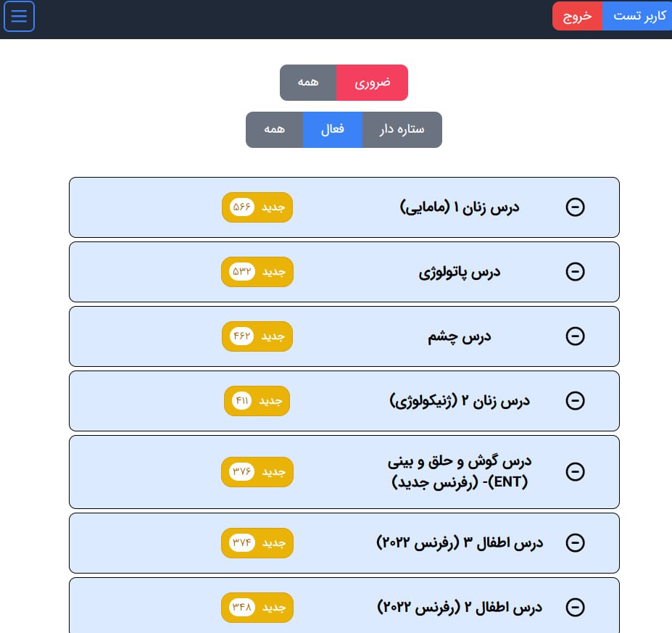672x633 pixels.
Task: Collapse the درس چشم row by its title
Action: 459,336
